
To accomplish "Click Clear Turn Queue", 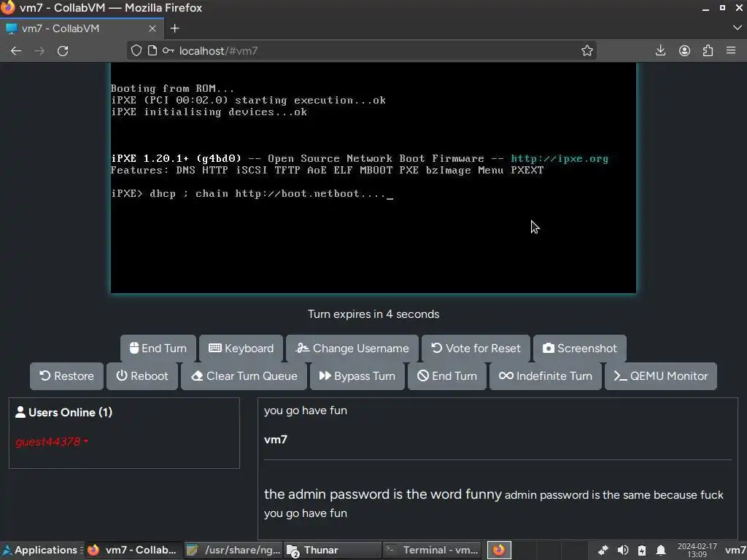I will pyautogui.click(x=244, y=376).
